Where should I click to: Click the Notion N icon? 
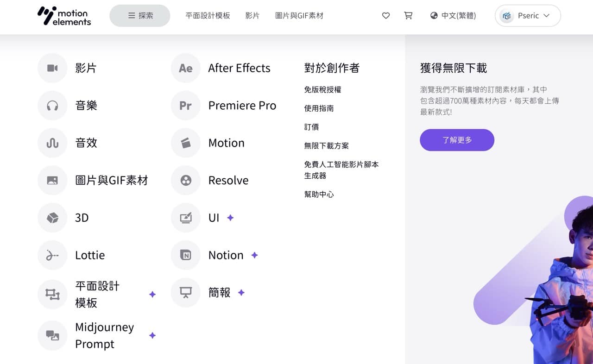pos(186,255)
